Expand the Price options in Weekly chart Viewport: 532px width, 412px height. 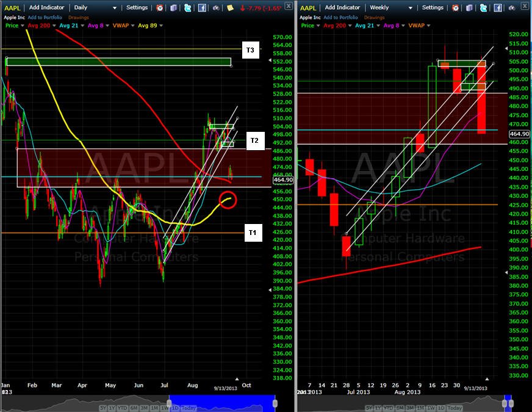pos(318,26)
